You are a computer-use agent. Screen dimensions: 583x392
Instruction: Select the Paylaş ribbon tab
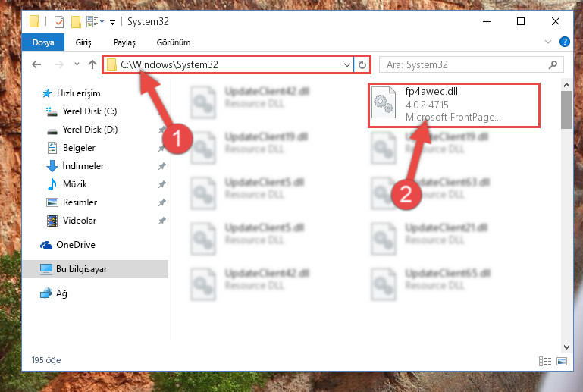pyautogui.click(x=124, y=42)
